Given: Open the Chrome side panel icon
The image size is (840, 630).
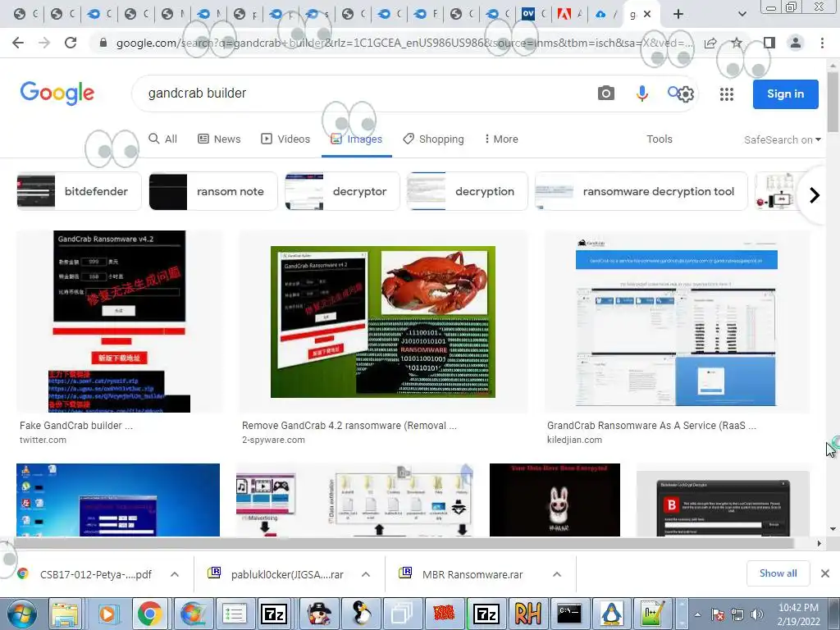Looking at the screenshot, I should (769, 43).
